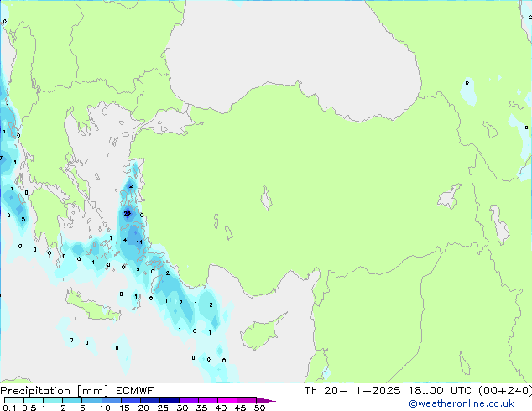The image size is (532, 411).
Task: Click the legend value "0.1"
Action: pos(9,408)
